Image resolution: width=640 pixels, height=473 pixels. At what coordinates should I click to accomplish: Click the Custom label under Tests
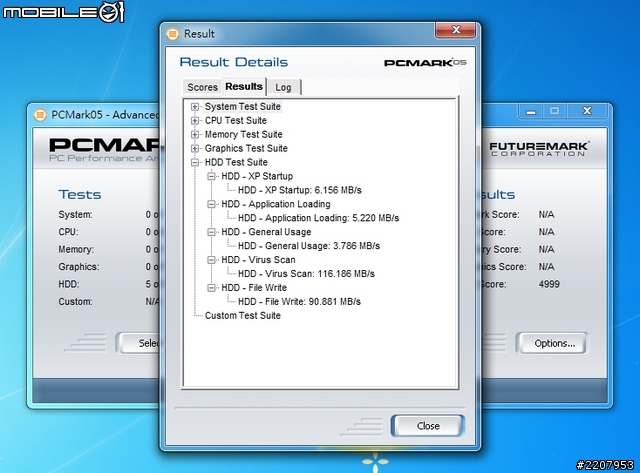75,302
